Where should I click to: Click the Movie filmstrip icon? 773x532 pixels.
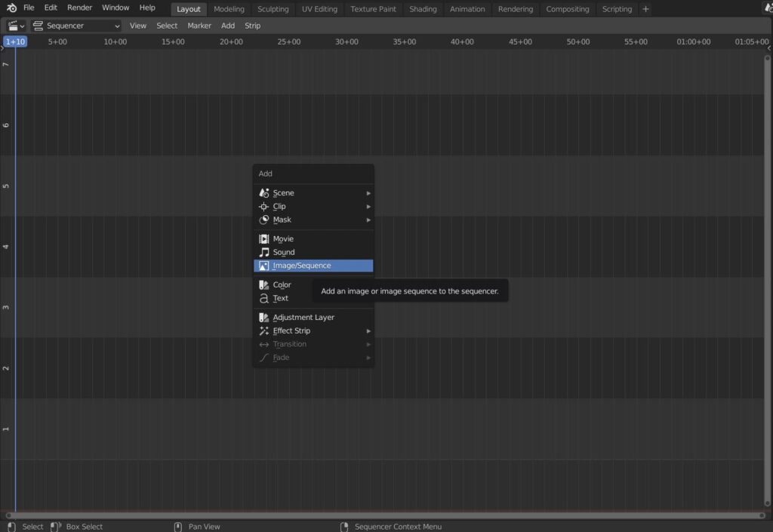[x=263, y=239]
